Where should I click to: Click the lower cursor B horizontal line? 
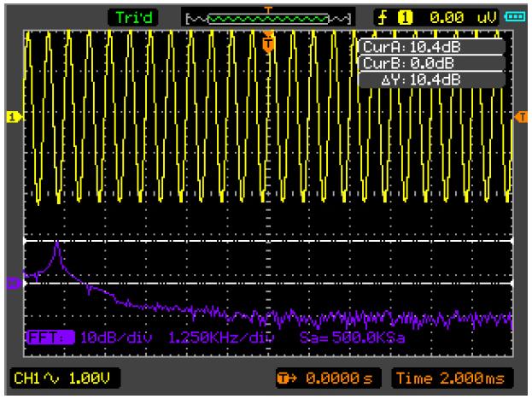(268, 283)
